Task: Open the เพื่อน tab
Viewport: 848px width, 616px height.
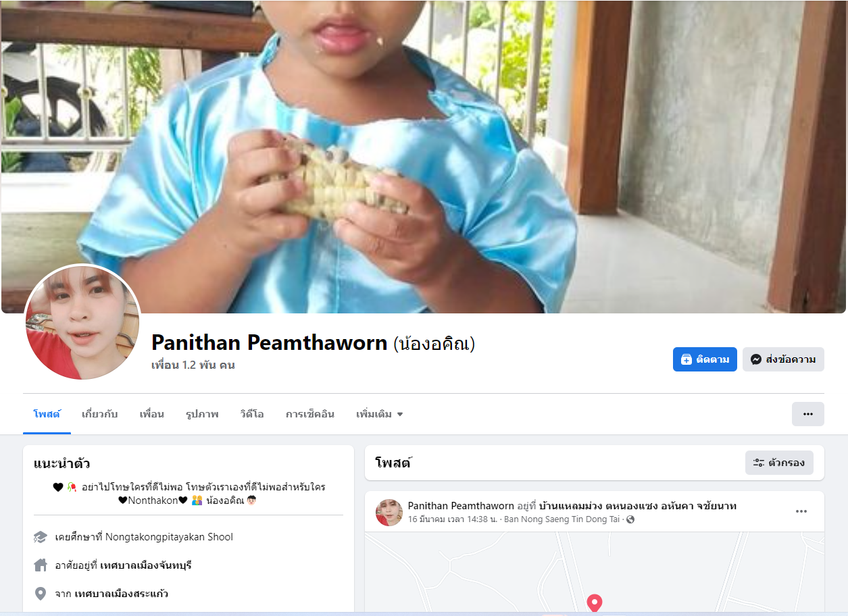Action: 151,414
